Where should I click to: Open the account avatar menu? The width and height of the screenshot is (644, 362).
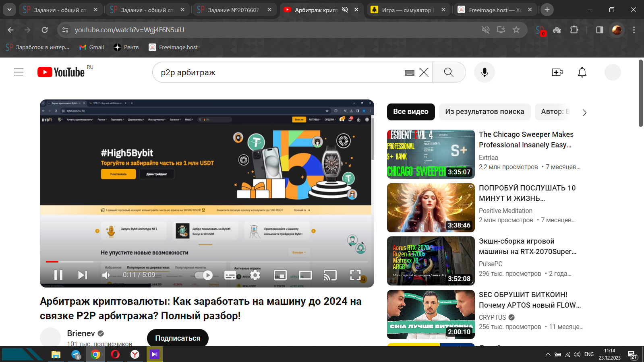[613, 72]
